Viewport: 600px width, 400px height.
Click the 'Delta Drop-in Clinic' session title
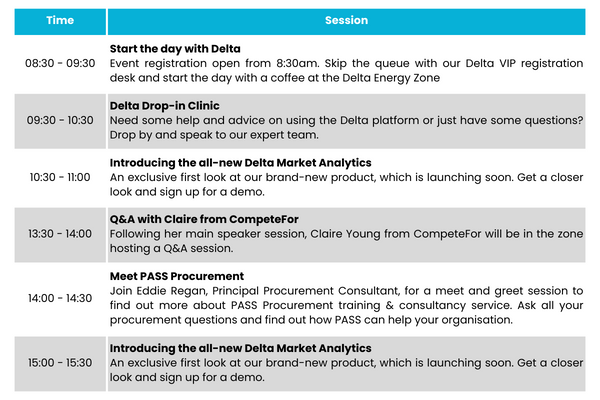click(x=165, y=106)
